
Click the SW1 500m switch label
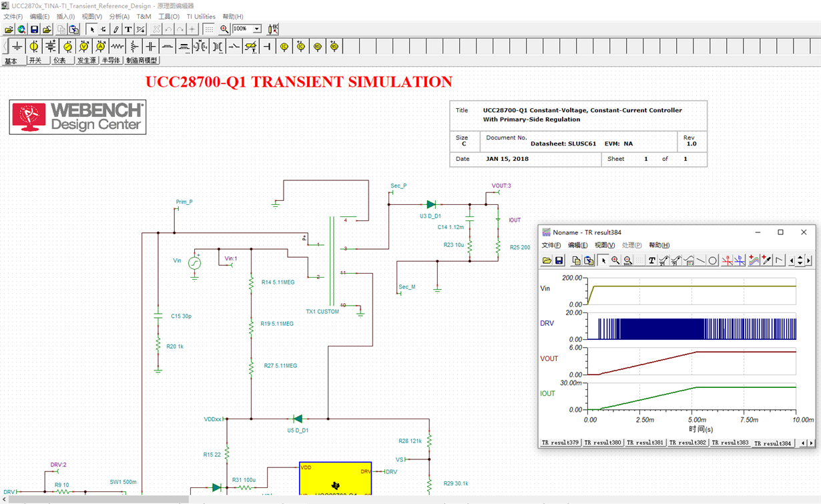click(x=123, y=482)
